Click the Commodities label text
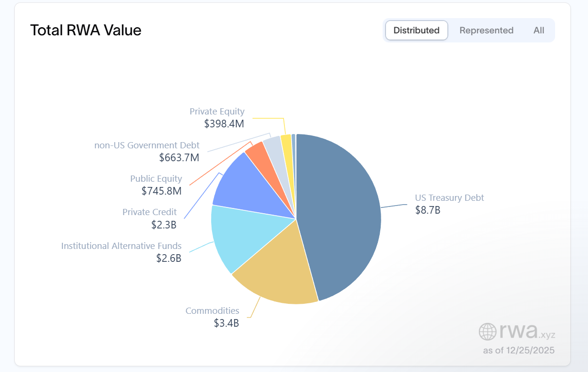588x372 pixels. (212, 311)
